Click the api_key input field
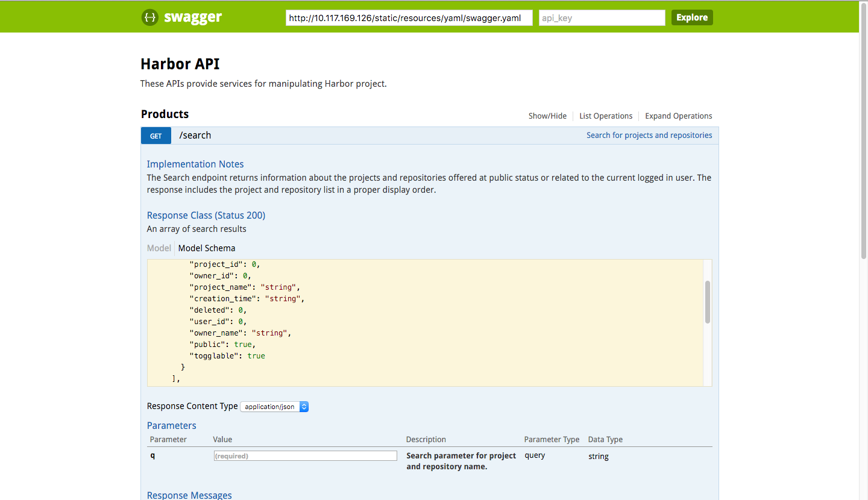Image resolution: width=868 pixels, height=500 pixels. pyautogui.click(x=602, y=17)
